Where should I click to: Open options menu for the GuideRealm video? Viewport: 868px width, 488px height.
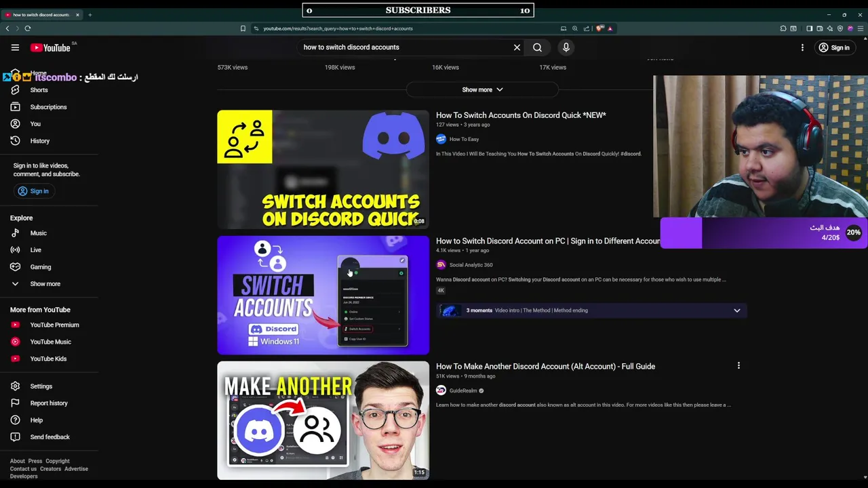738,366
